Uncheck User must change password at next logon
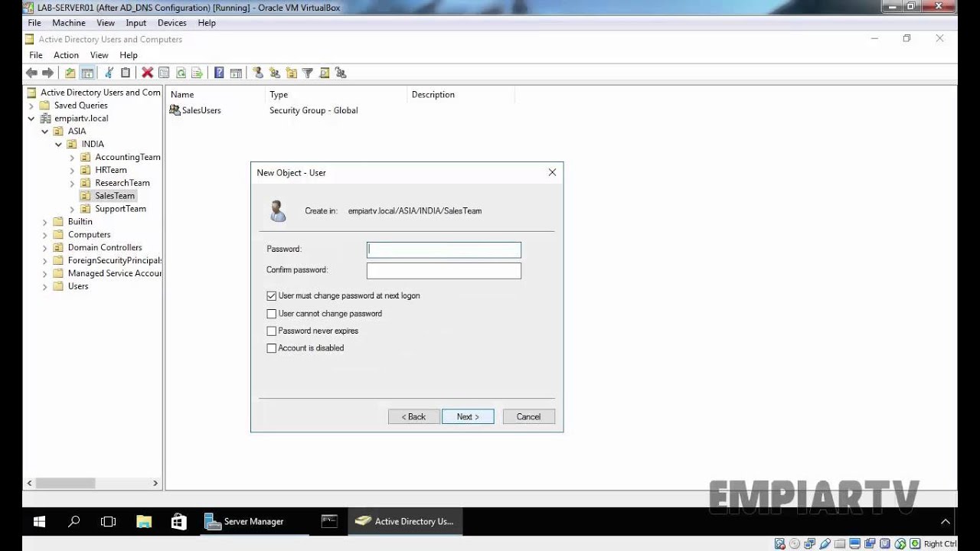980x551 pixels. coord(271,295)
